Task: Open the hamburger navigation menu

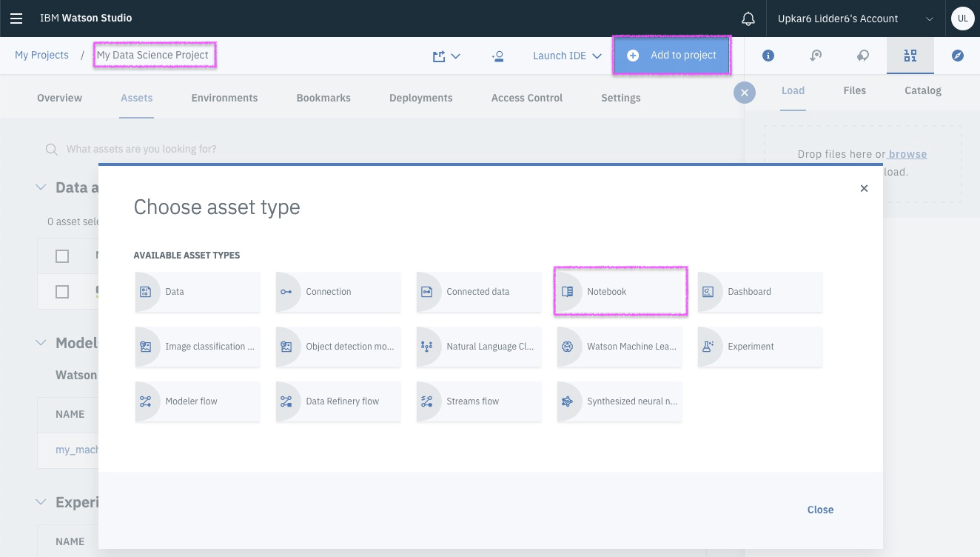Action: coord(16,19)
